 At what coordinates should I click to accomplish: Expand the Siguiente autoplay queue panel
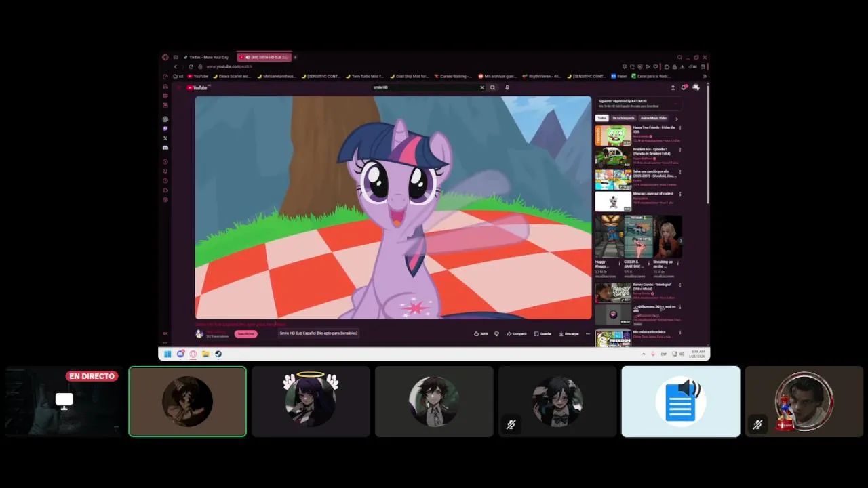coord(638,104)
